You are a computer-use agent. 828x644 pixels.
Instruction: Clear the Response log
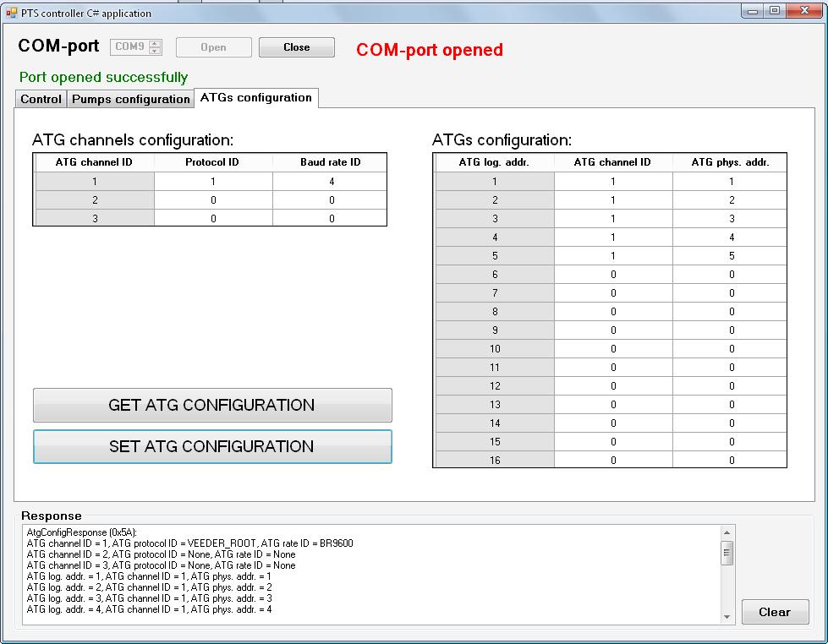(774, 612)
